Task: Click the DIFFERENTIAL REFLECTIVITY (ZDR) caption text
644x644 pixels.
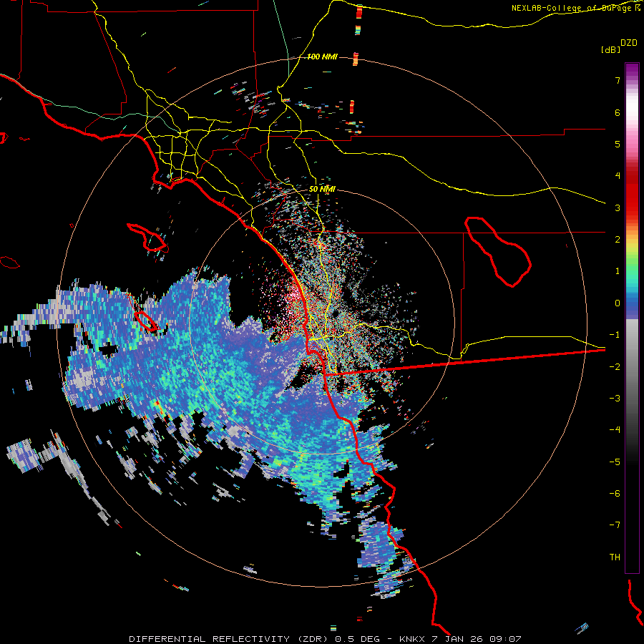Action: click(x=228, y=639)
